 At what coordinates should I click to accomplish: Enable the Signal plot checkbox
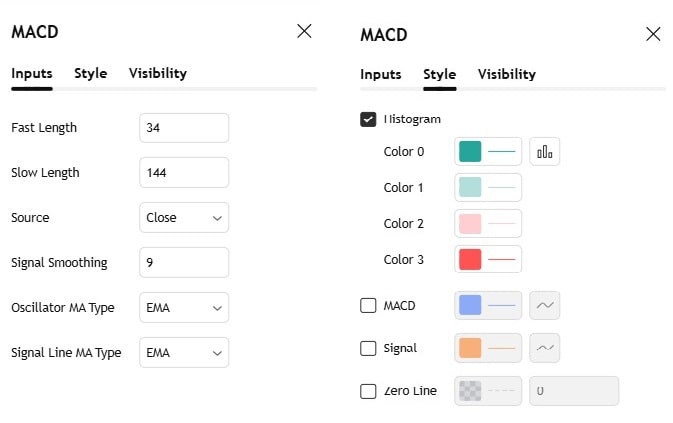368,348
